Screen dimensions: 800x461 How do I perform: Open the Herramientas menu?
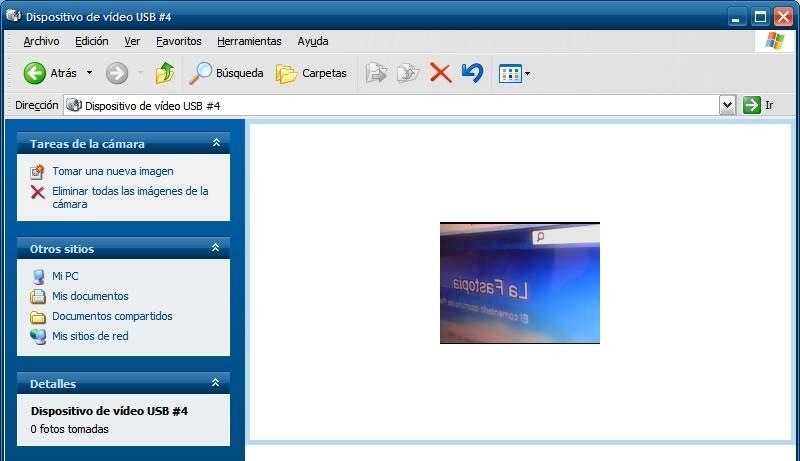pos(249,41)
